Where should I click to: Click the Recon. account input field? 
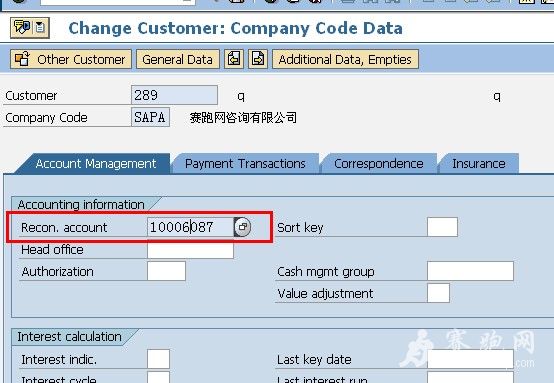click(190, 227)
